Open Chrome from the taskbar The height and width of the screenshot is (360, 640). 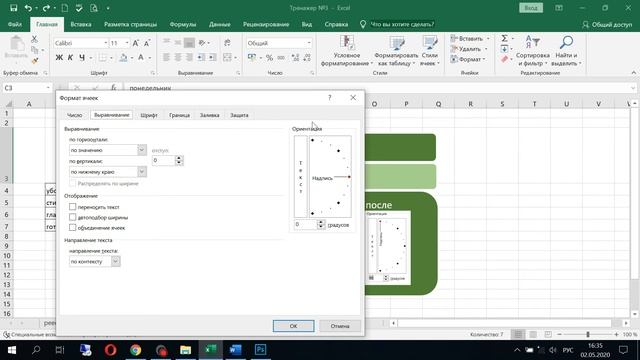coord(136,350)
